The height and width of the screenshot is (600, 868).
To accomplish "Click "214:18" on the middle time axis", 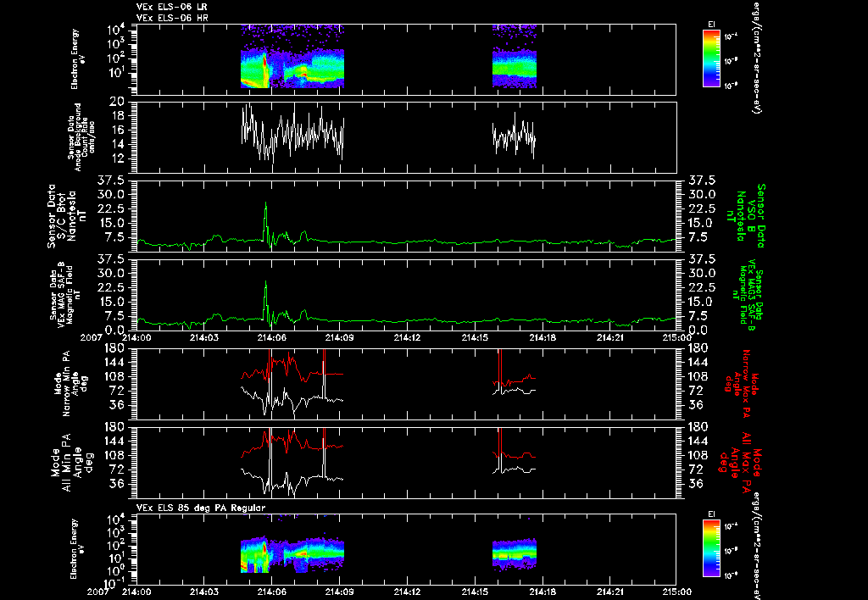I will [543, 337].
